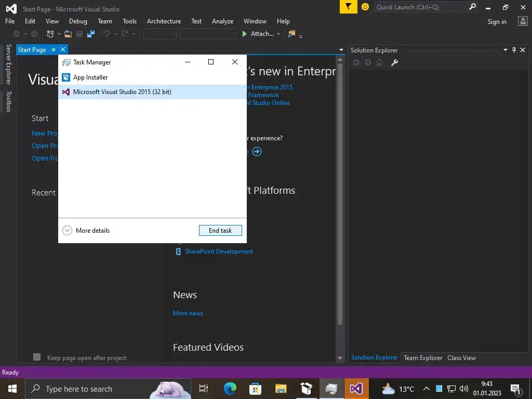
Task: Click into the Quick Launch search field
Action: tap(421, 7)
